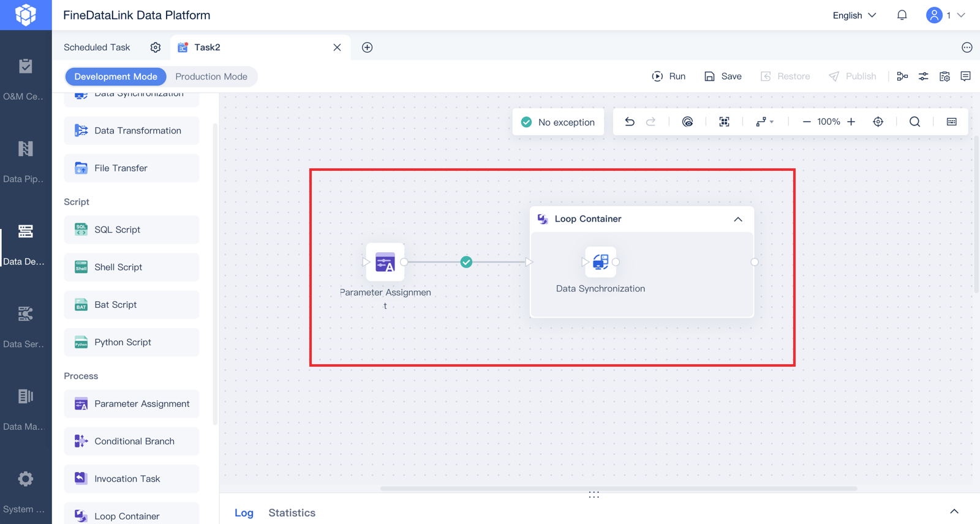The width and height of the screenshot is (980, 524).
Task: Click the Publish button
Action: click(x=853, y=77)
